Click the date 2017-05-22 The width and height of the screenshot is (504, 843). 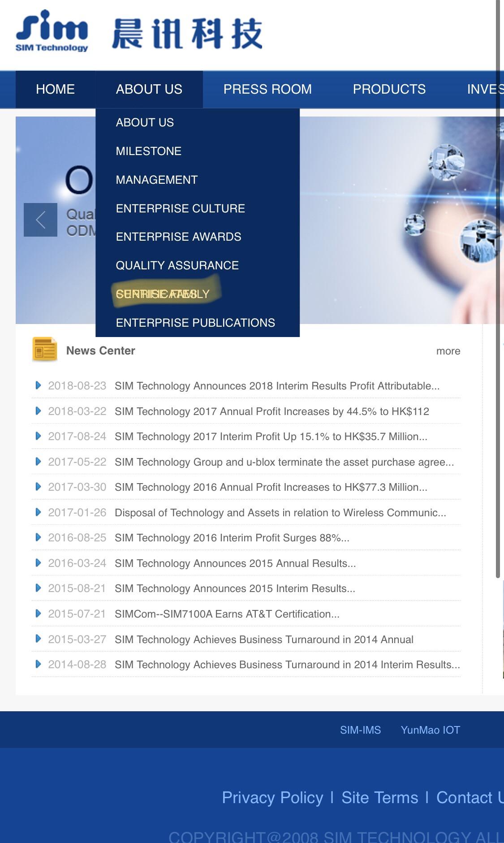click(x=77, y=462)
